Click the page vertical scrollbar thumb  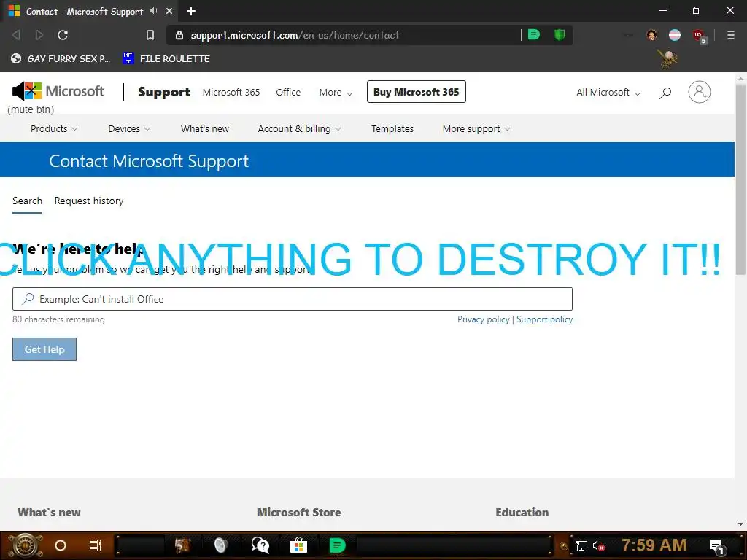(740, 179)
